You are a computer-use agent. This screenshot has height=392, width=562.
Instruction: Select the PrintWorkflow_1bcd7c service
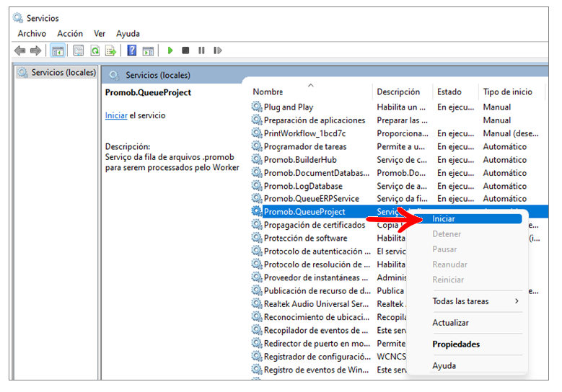pos(304,133)
